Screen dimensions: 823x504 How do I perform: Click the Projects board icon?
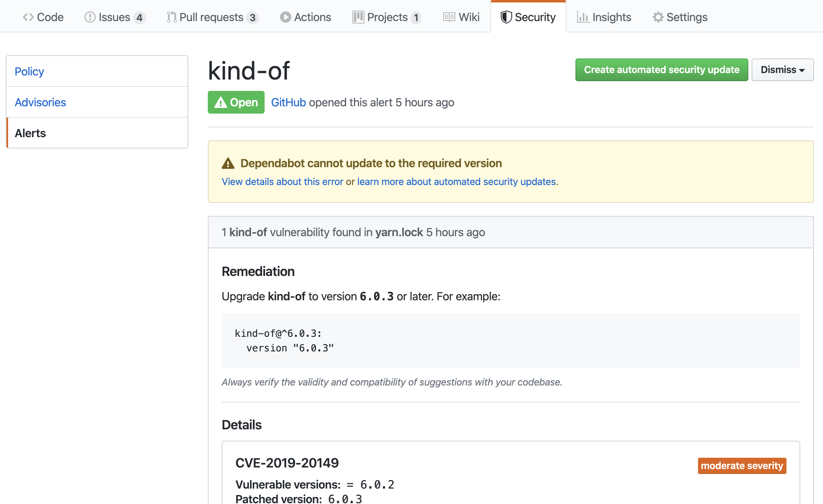coord(358,17)
